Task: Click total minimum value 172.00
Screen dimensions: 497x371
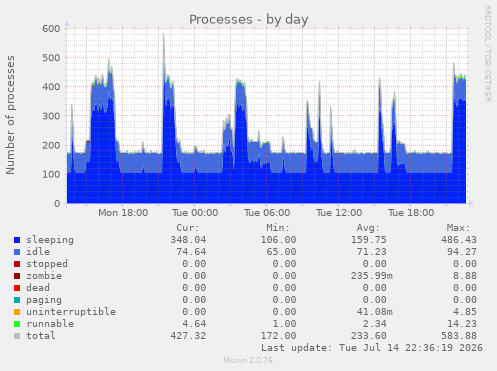Action: click(278, 336)
